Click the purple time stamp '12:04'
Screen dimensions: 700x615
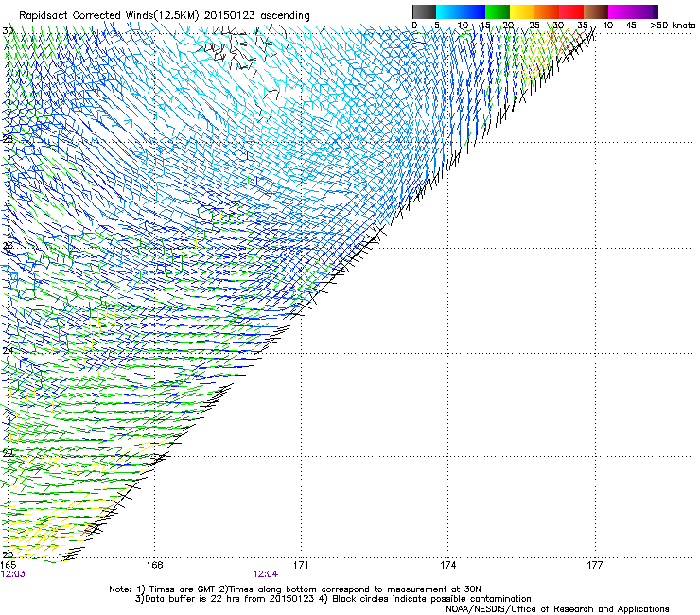pos(265,574)
